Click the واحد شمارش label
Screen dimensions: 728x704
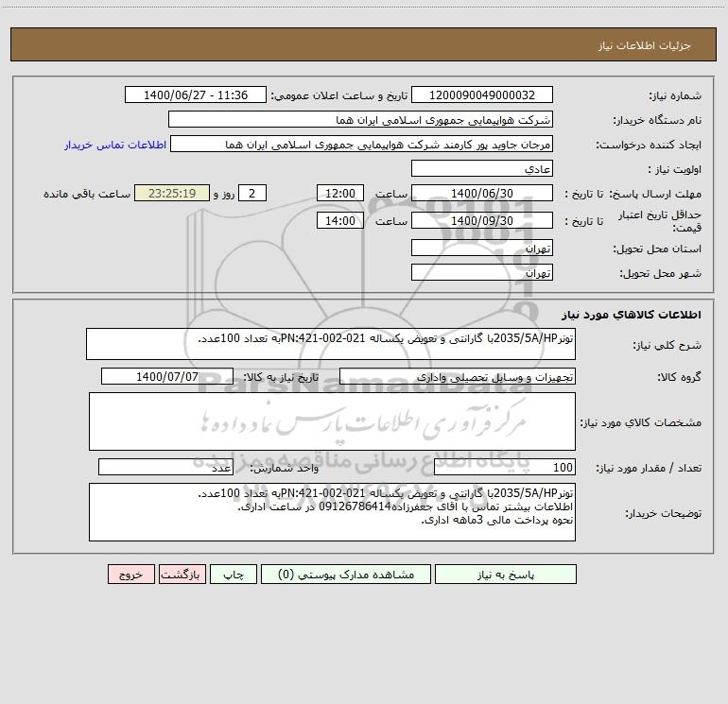pos(285,469)
